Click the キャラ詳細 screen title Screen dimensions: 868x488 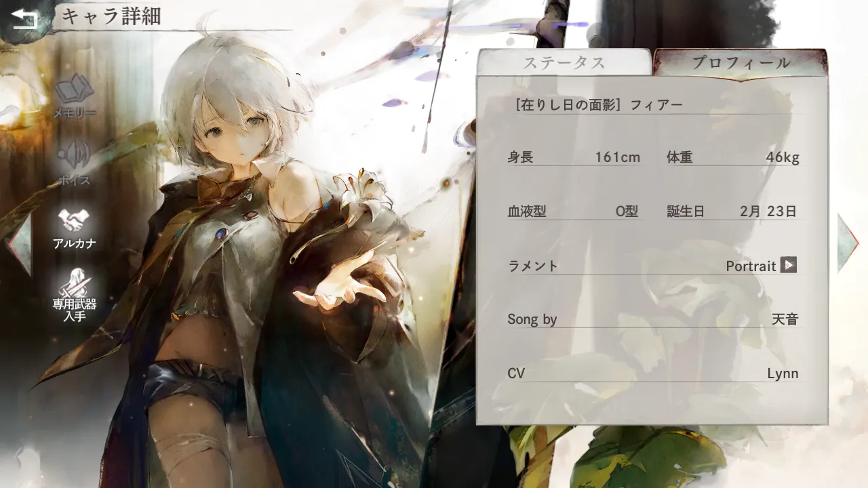[x=111, y=17]
